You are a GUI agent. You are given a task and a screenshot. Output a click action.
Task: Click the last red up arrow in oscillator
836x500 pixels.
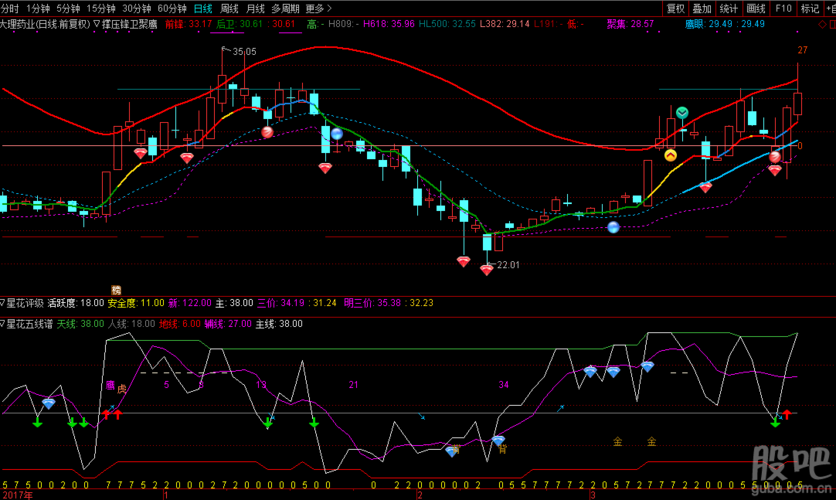tap(786, 414)
